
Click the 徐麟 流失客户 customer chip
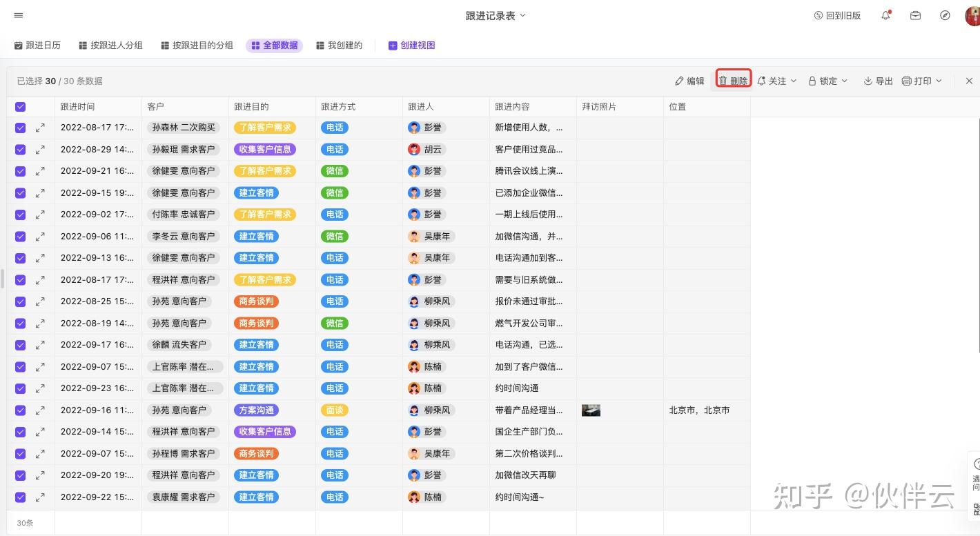tap(179, 345)
